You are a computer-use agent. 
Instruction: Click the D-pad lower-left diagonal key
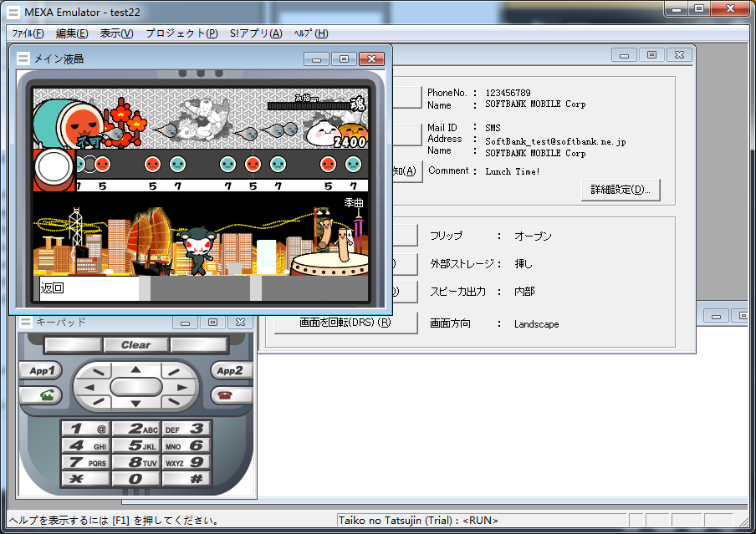pos(99,401)
